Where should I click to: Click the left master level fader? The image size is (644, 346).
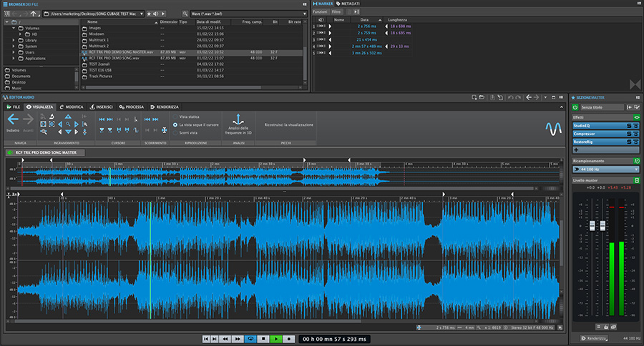(x=592, y=226)
